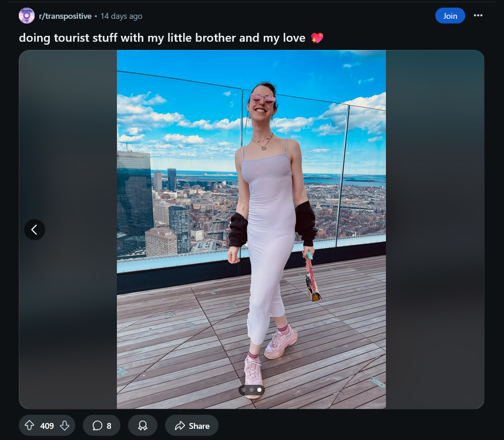Click the sparkling heart emoji in title
Image resolution: width=504 pixels, height=440 pixels.
pos(317,38)
